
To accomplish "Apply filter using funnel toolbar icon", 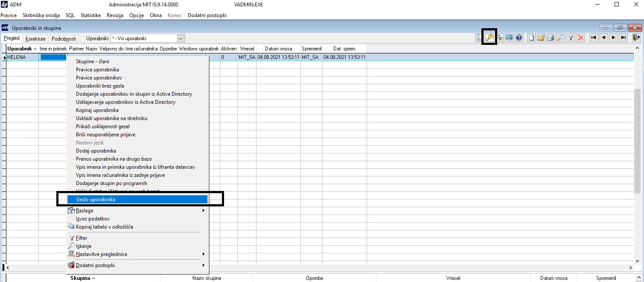I will 571,38.
